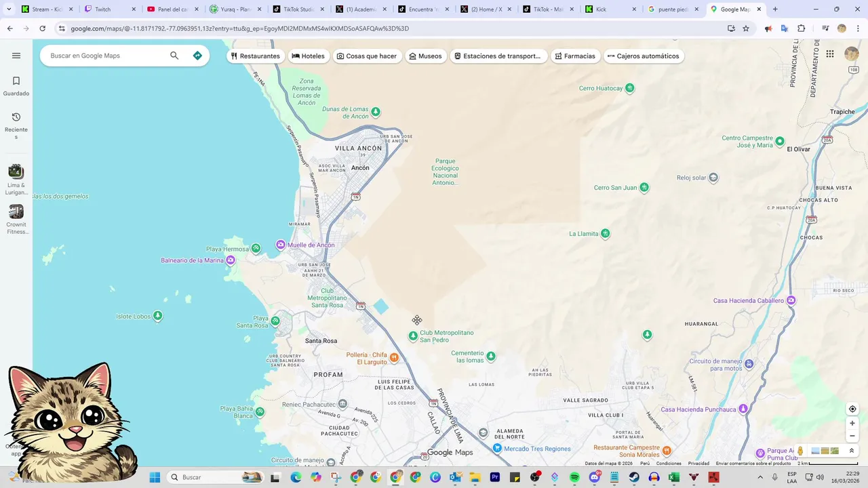Screen dimensions: 868x488
Task: Show hidden system tray icons
Action: pyautogui.click(x=760, y=477)
